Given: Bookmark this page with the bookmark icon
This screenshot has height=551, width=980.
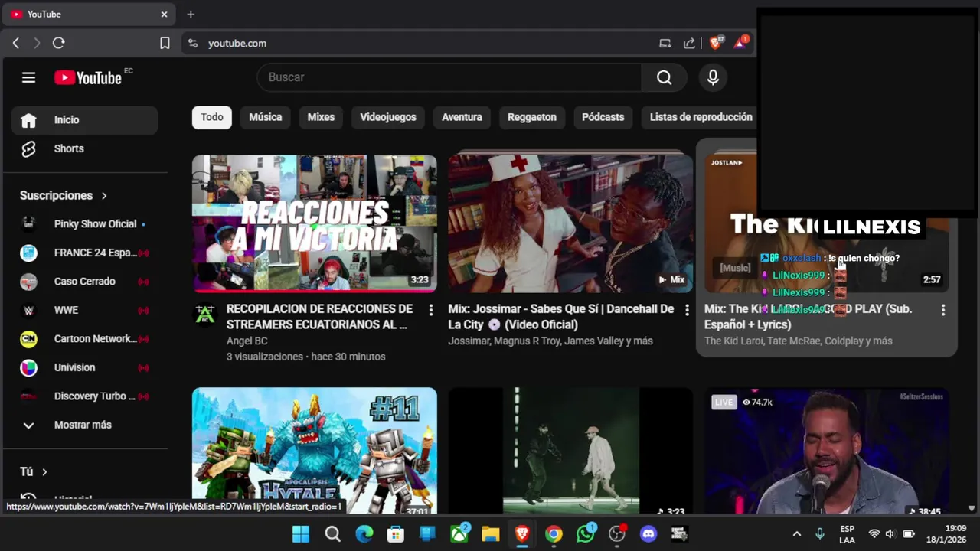Looking at the screenshot, I should 165,44.
